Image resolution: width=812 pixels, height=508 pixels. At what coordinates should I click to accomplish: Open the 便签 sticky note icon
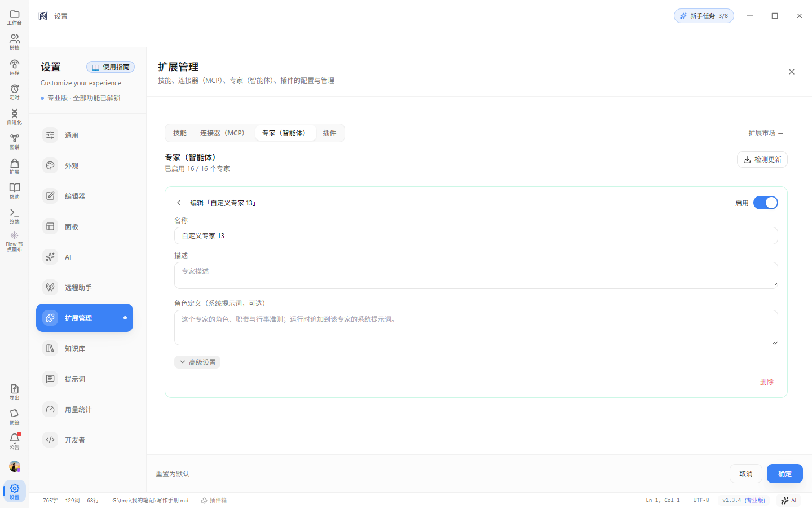15,417
